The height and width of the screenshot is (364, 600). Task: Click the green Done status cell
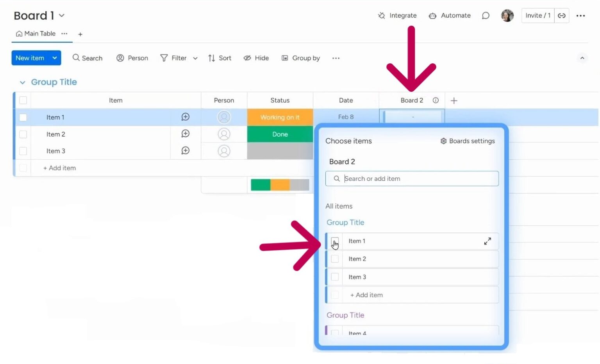[x=280, y=134]
